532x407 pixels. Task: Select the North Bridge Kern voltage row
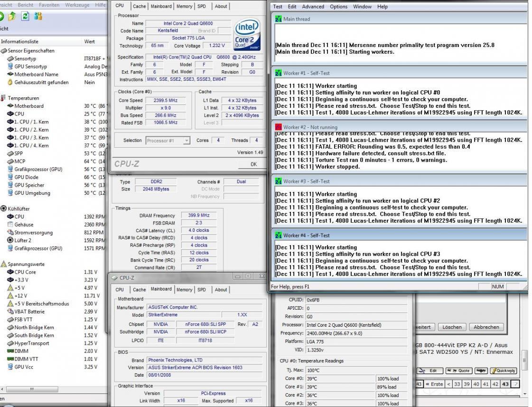pyautogui.click(x=34, y=328)
